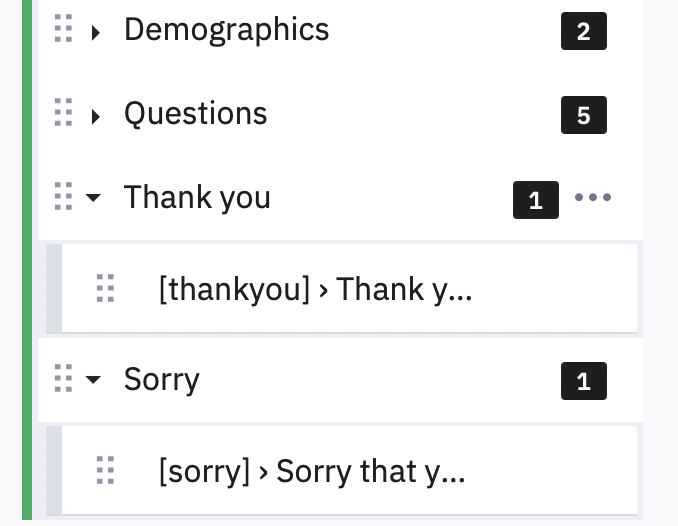Select the Questions group title
678x526 pixels.
click(x=195, y=114)
